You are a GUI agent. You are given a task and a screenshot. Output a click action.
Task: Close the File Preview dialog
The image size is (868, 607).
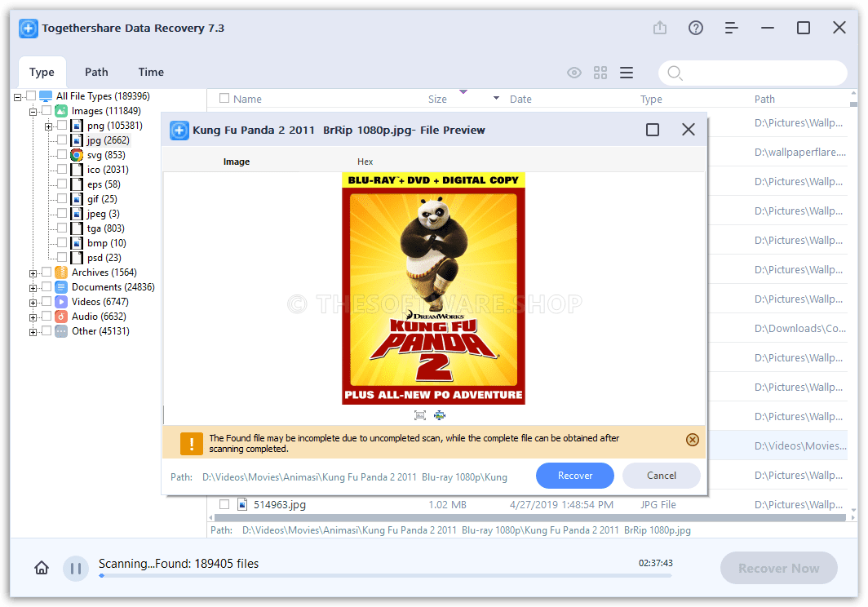click(x=688, y=130)
